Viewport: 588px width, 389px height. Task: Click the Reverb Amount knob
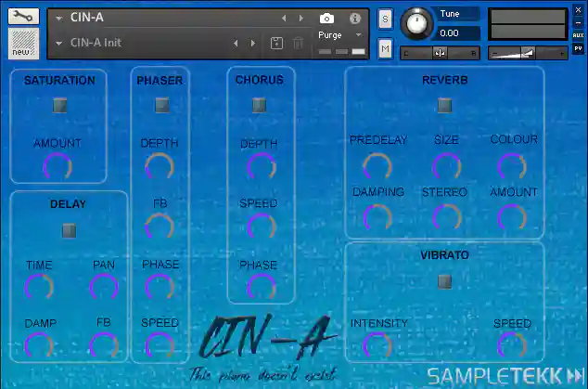[x=512, y=218]
